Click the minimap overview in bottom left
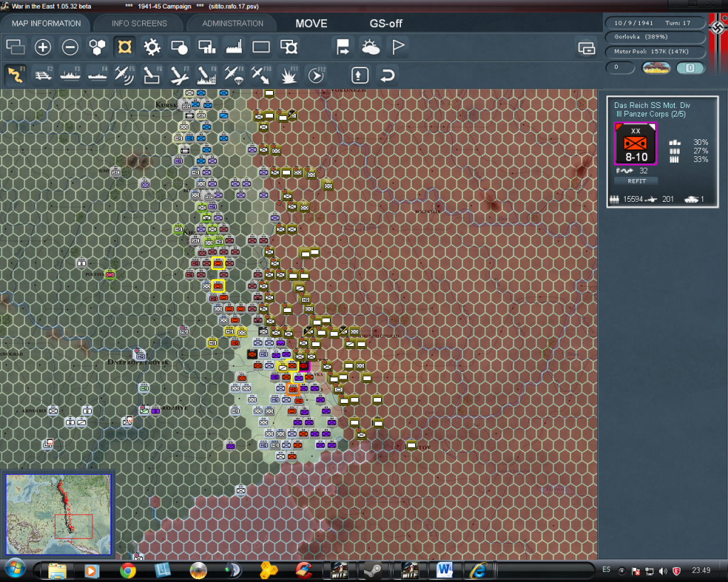This screenshot has height=582, width=728. click(x=58, y=514)
